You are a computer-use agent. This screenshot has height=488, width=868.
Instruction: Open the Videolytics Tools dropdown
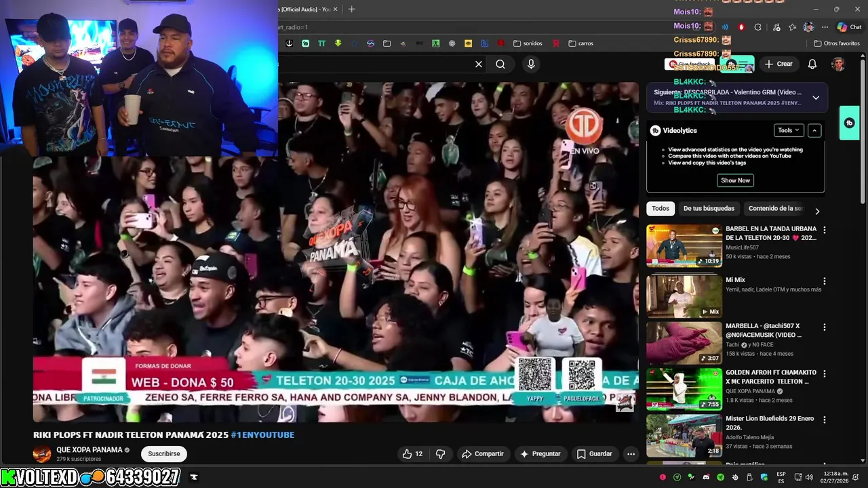coord(789,130)
